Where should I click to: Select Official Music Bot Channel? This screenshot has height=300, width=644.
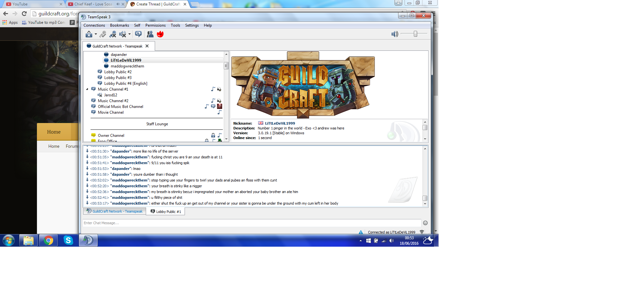120,107
